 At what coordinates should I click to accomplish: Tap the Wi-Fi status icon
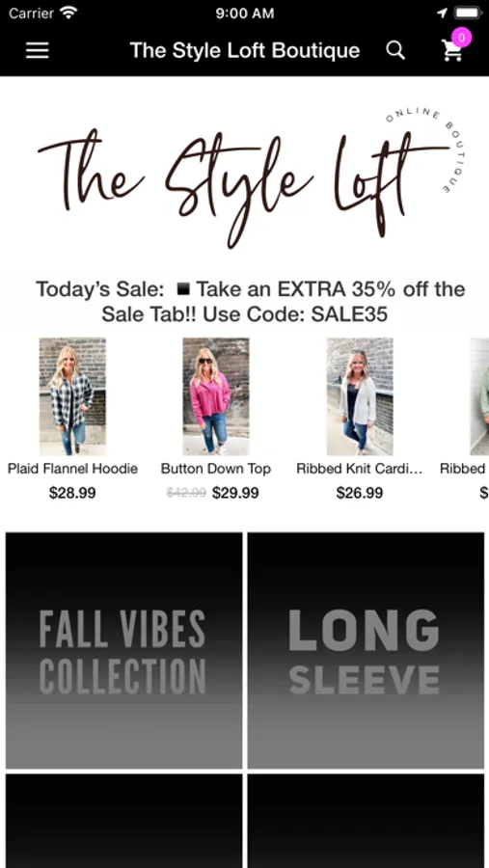click(68, 13)
